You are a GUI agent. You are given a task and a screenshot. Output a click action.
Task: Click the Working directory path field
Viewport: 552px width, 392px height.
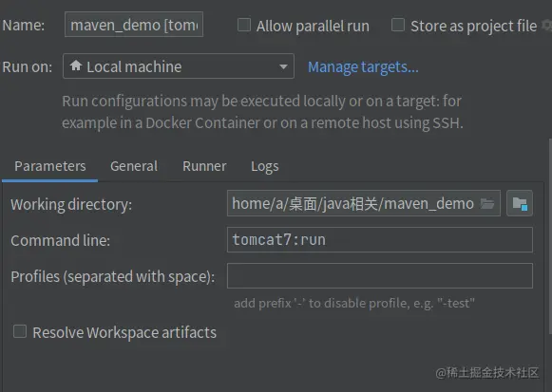[x=364, y=203]
